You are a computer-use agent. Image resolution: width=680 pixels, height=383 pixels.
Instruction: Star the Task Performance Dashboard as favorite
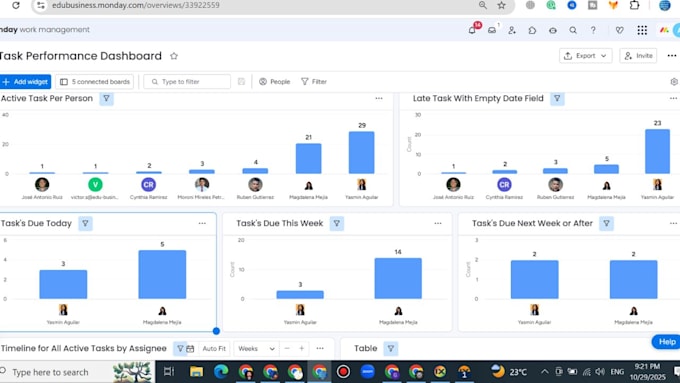[174, 56]
